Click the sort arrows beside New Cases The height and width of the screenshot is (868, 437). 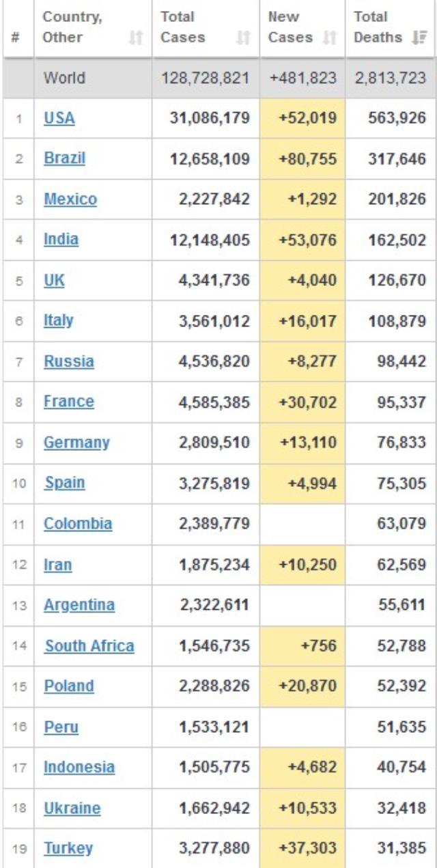(329, 39)
